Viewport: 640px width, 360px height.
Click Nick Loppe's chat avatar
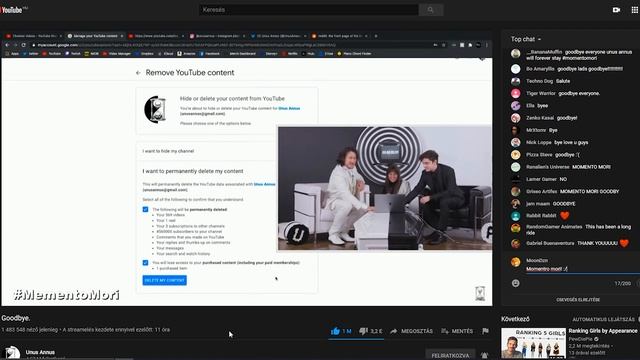(x=516, y=142)
